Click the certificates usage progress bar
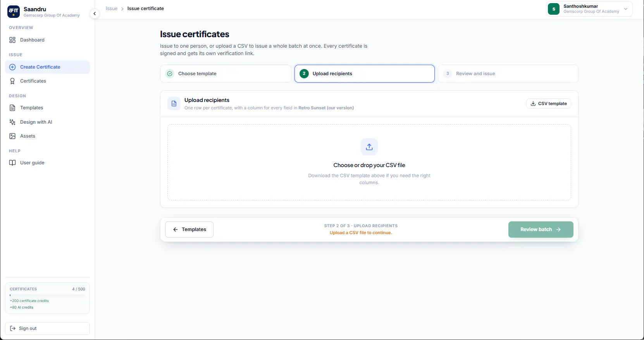This screenshot has height=340, width=644. (x=47, y=295)
